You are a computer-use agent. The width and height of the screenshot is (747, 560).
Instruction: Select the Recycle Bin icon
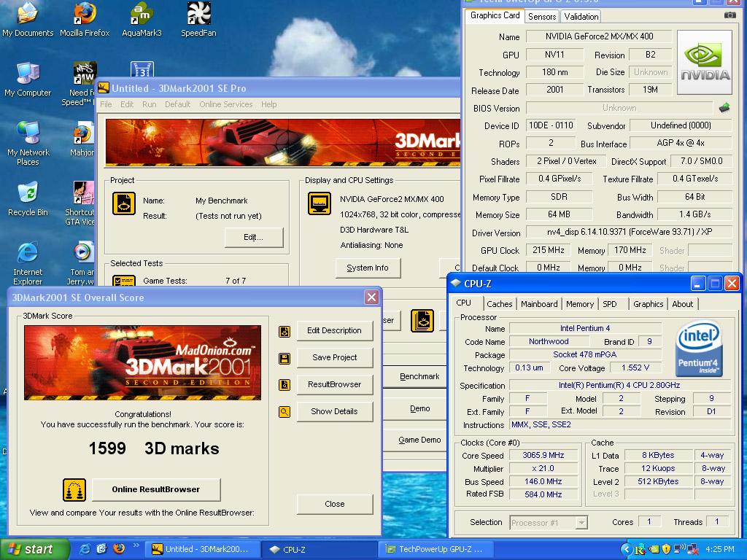[28, 199]
